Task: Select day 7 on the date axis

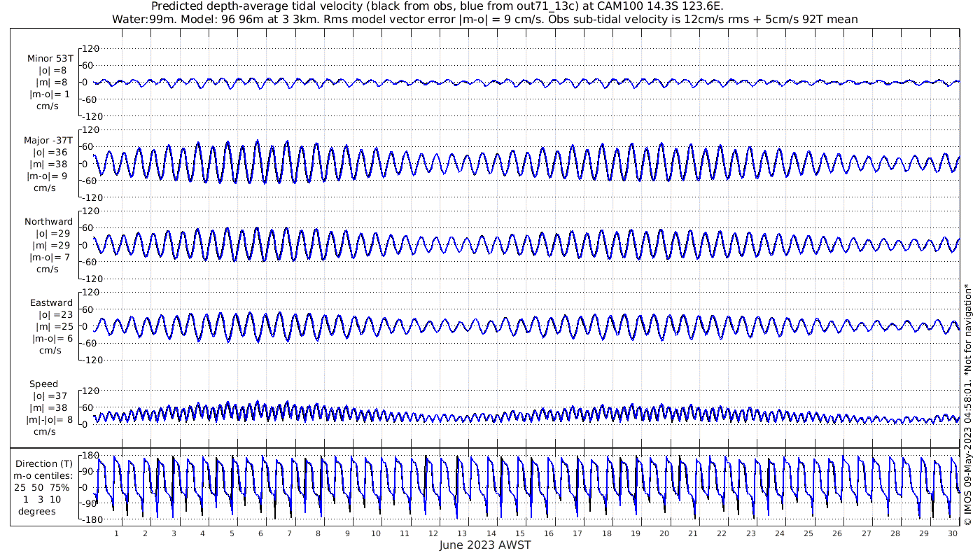Action: coord(289,533)
